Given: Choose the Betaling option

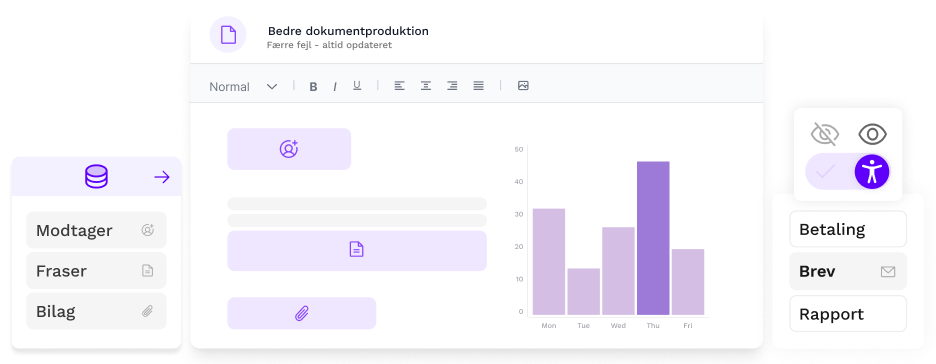Looking at the screenshot, I should click(x=848, y=229).
